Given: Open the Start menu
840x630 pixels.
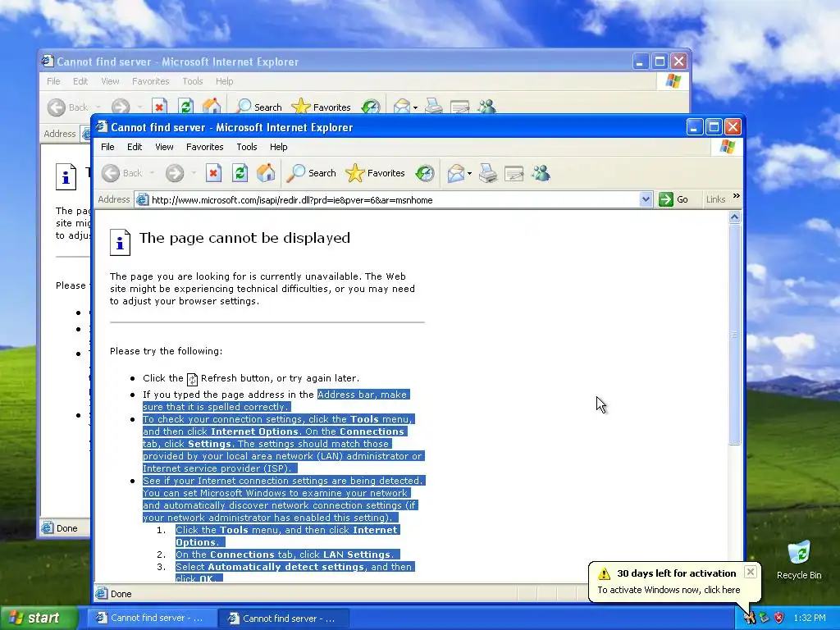Looking at the screenshot, I should click(39, 618).
